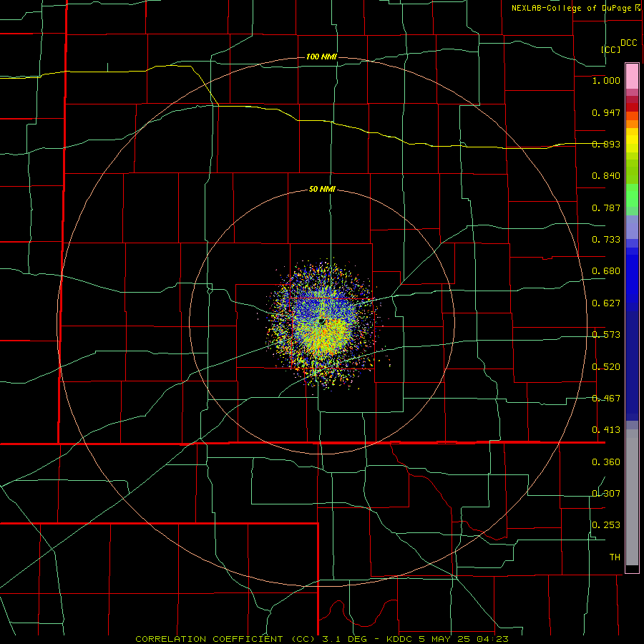
Task: Click the black radar site marker at the echo center
Action: [x=322, y=321]
